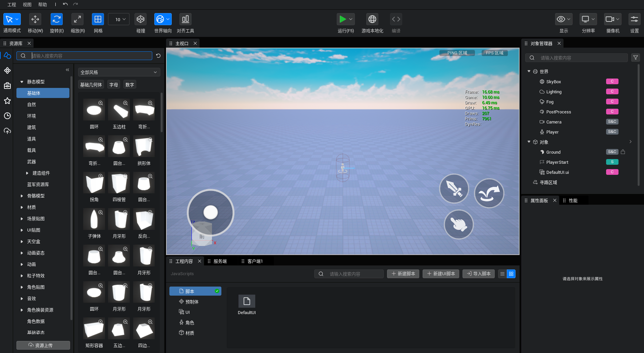Switch to the 服务端 tab
Image resolution: width=644 pixels, height=353 pixels.
click(220, 261)
